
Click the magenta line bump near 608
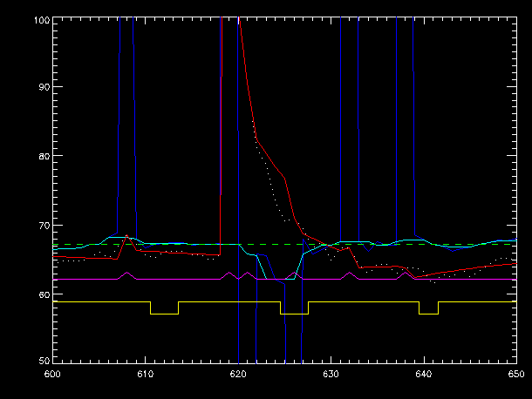point(127,273)
